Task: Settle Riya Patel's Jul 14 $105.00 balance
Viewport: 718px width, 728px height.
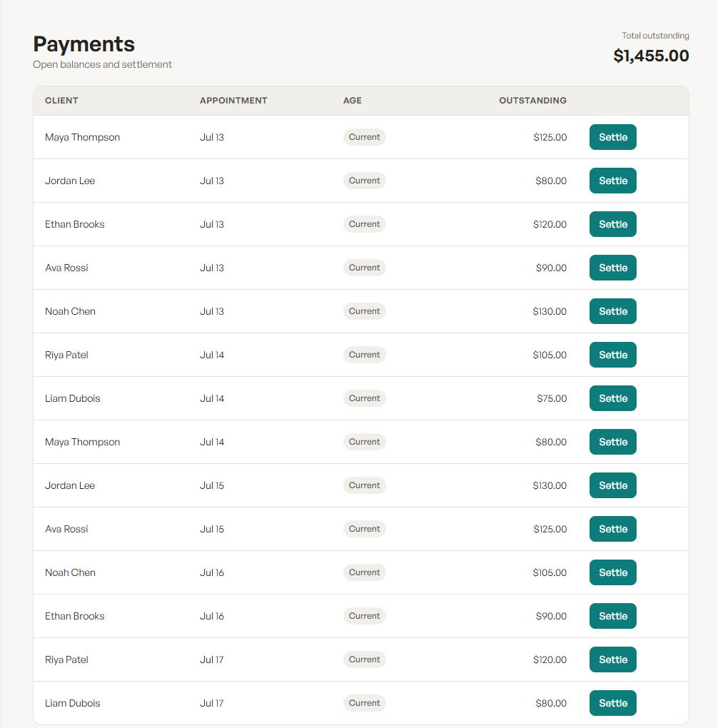Action: click(612, 355)
